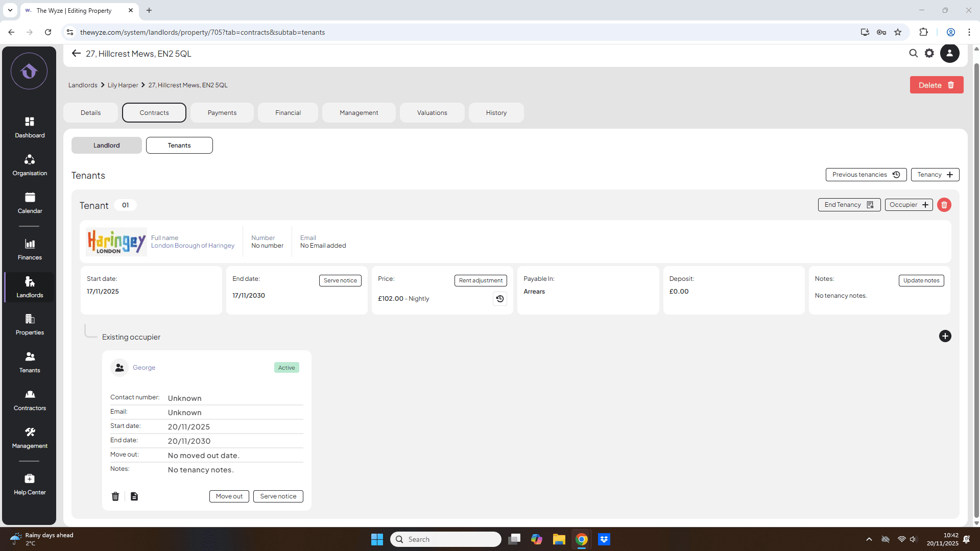Go back using arrow beside property address
Viewport: 980px width, 551px height.
pos(76,54)
